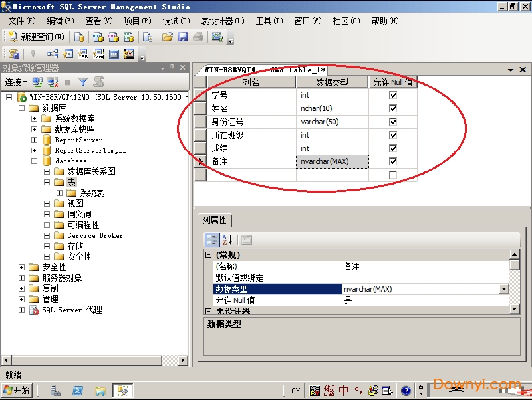Click the Windows 开始 Start button
The height and width of the screenshot is (400, 532).
pyautogui.click(x=17, y=391)
